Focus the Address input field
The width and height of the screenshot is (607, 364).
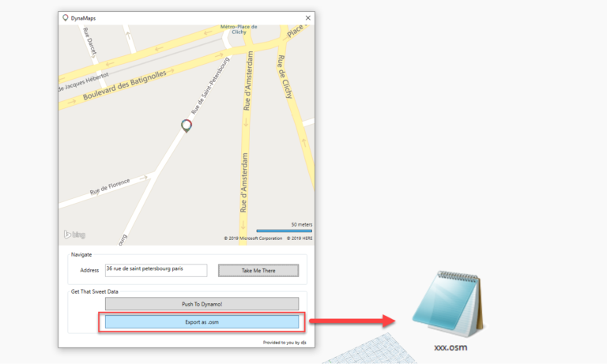(156, 270)
